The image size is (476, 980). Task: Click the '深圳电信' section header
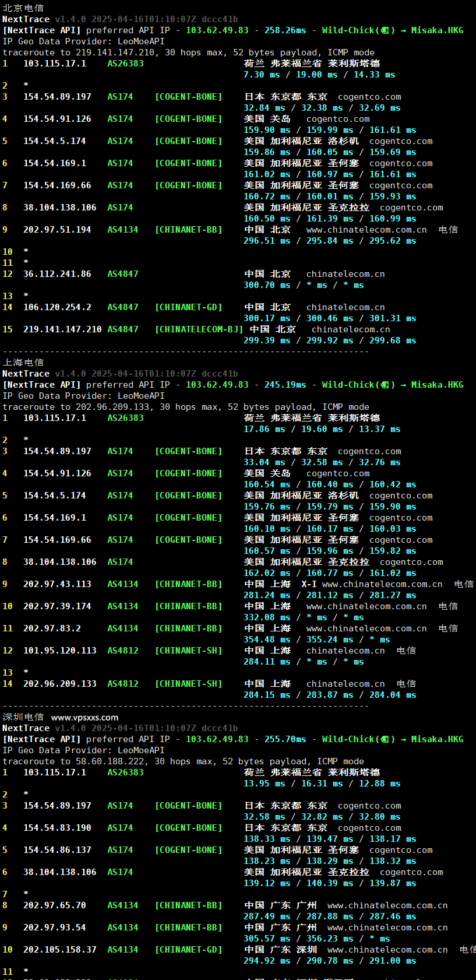23,717
